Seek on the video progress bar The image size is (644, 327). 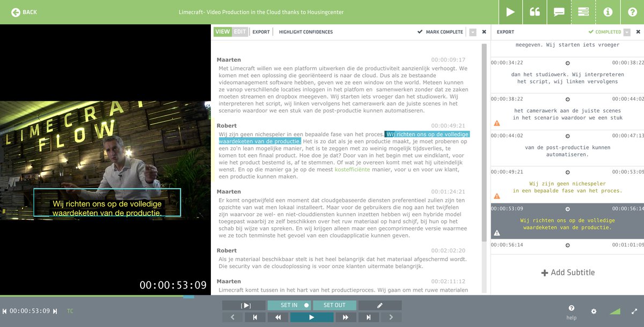(x=105, y=296)
